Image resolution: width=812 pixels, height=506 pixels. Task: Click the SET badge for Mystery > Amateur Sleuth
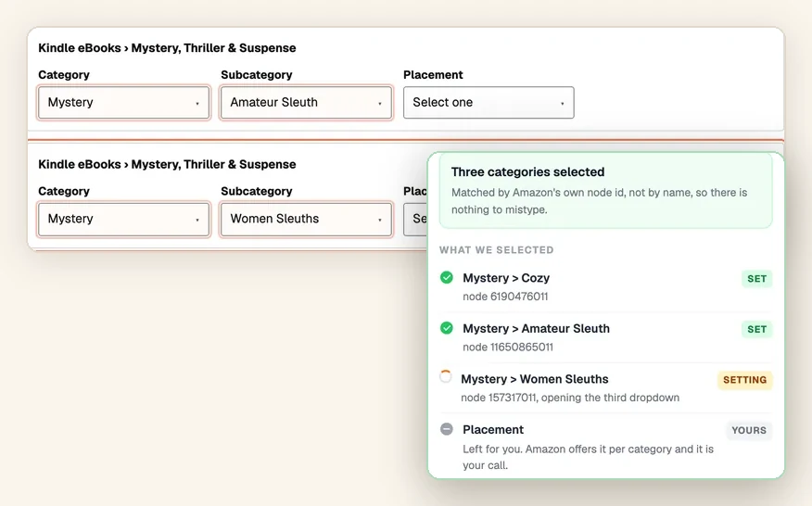pyautogui.click(x=756, y=329)
